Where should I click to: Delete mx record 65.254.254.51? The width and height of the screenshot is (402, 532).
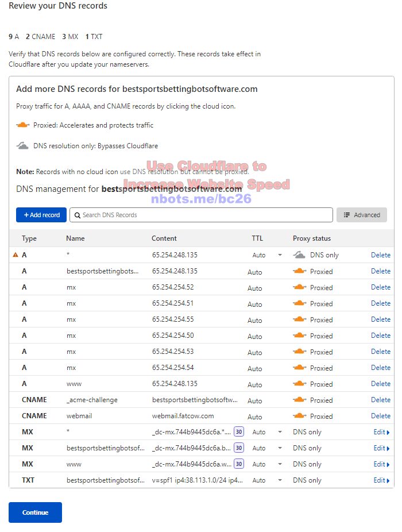(381, 303)
